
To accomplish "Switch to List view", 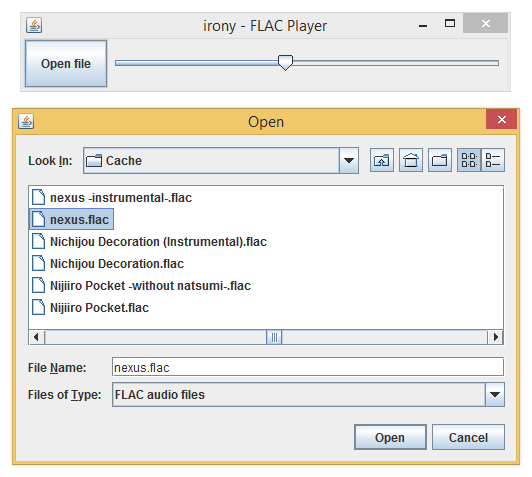I will pyautogui.click(x=469, y=160).
